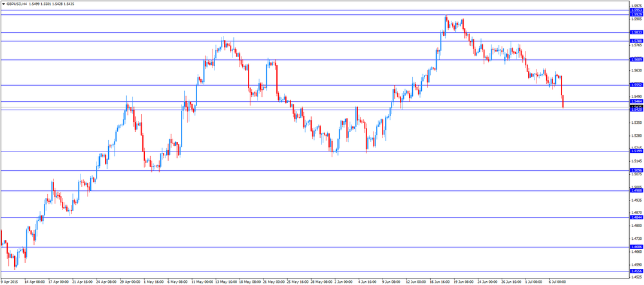Click the 1.5630 price scale value
This screenshot has height=285, width=644.
(637, 70)
